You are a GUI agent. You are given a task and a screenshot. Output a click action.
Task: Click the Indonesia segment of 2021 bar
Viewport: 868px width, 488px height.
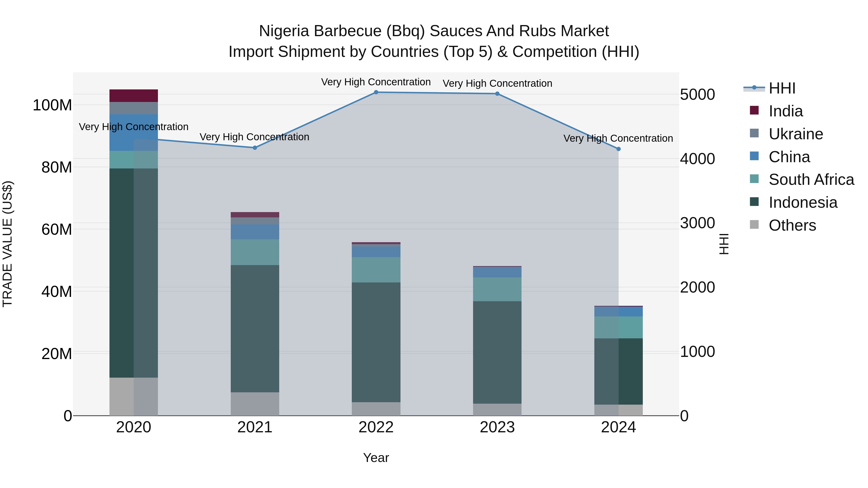click(x=255, y=329)
